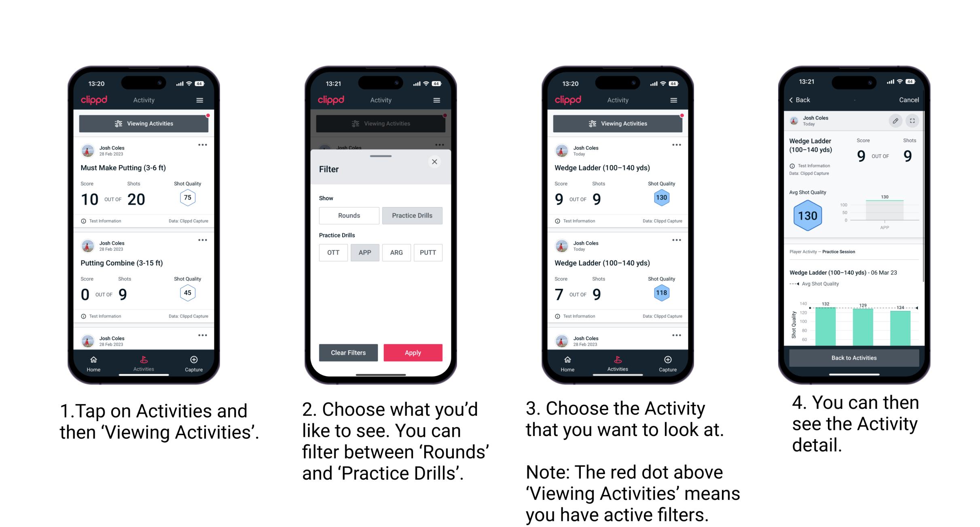Select the 'Practice Drills' toggle in filter
The width and height of the screenshot is (980, 527).
pos(411,216)
